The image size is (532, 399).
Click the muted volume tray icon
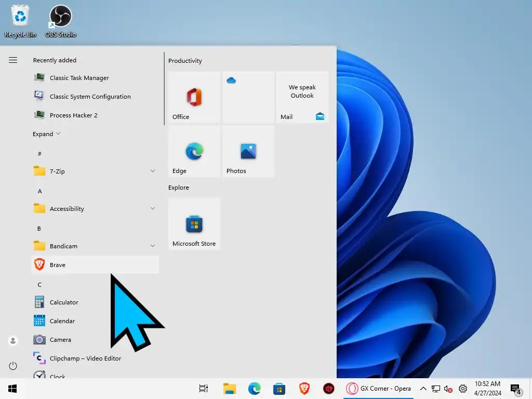tap(448, 389)
